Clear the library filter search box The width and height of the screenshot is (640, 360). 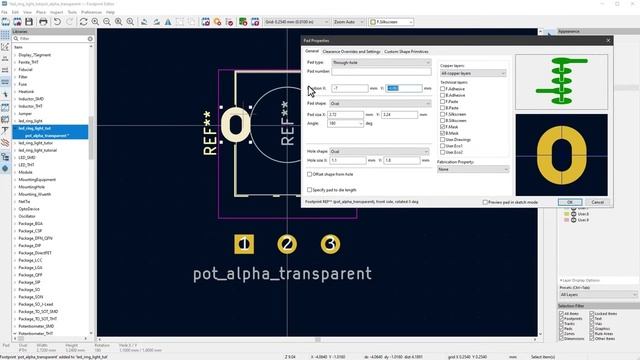tap(90, 39)
